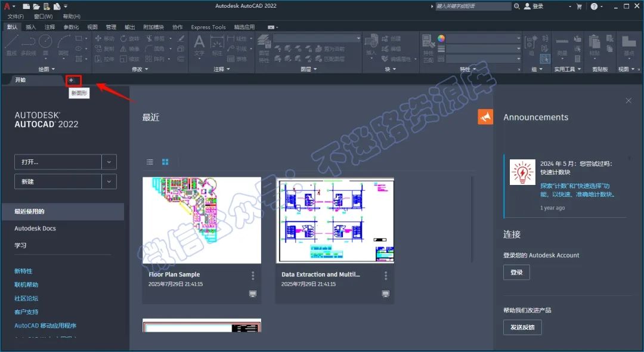This screenshot has width=644, height=352.
Task: Open the Autodesk App Store cart icon
Action: tap(579, 6)
